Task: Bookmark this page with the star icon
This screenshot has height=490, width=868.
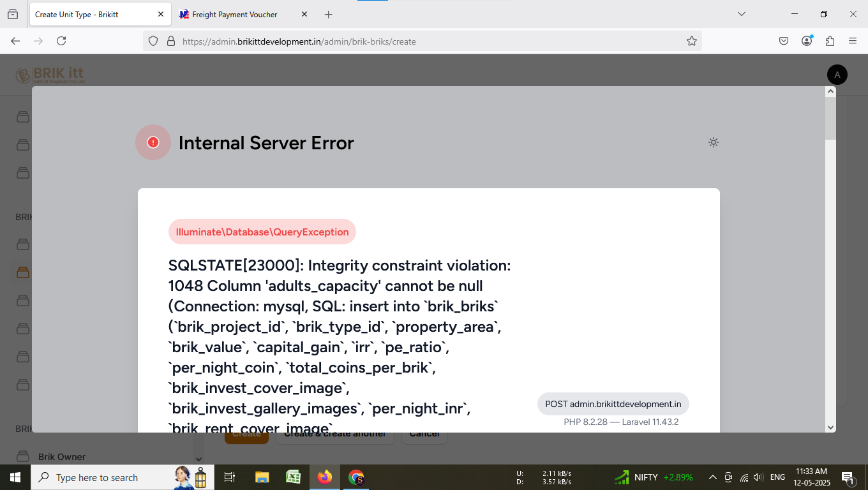Action: [x=691, y=41]
